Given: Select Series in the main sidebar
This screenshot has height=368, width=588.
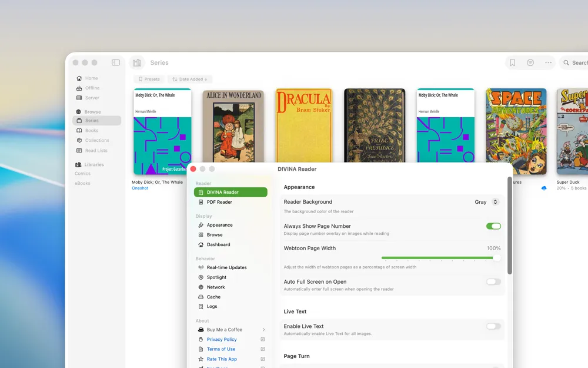Looking at the screenshot, I should coord(97,121).
